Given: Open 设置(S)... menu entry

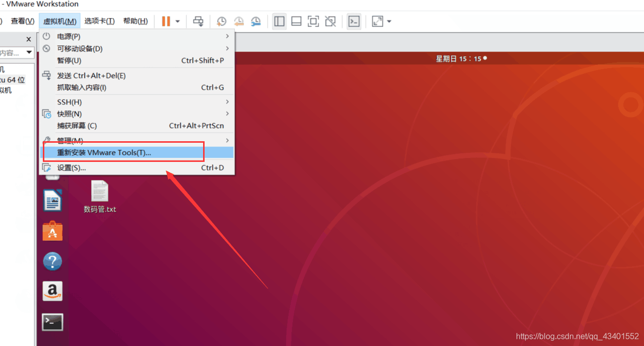Looking at the screenshot, I should coord(137,167).
